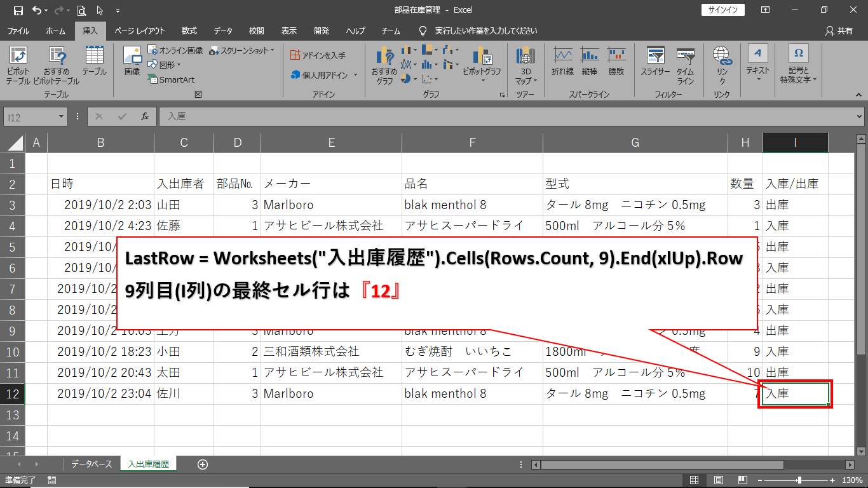
Task: Save the workbook from Quick Access toolbar
Action: click(18, 10)
